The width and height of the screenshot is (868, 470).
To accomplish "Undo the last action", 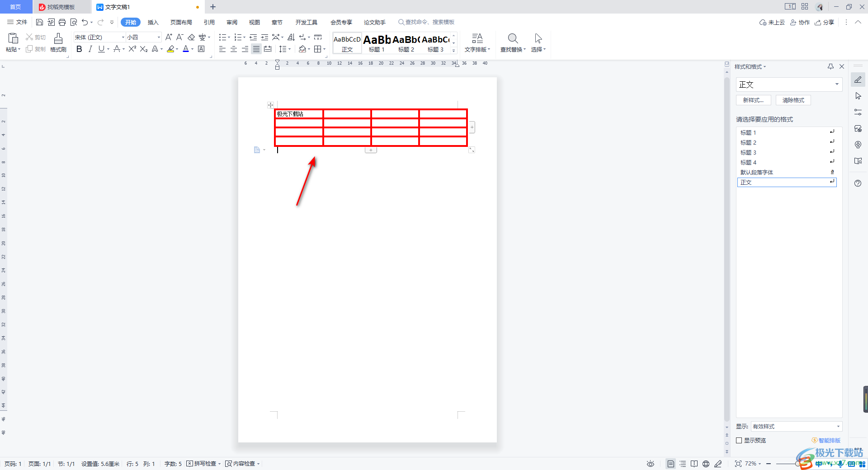I will (85, 22).
